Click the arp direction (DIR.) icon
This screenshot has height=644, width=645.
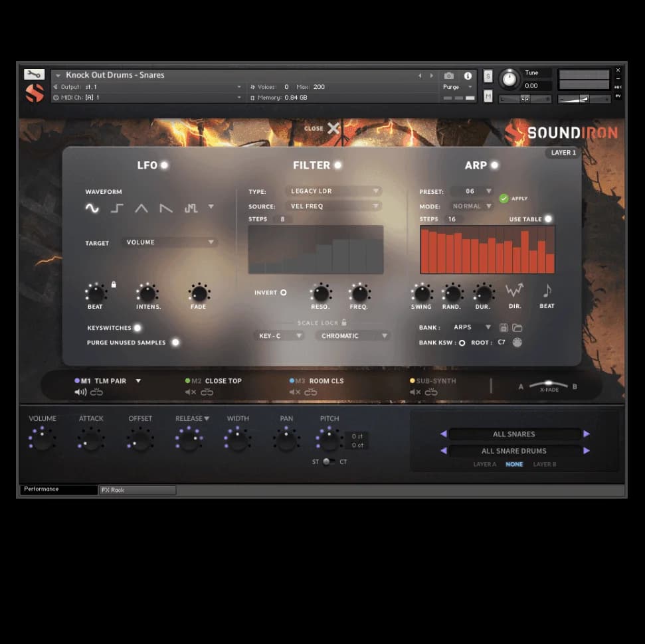tap(514, 290)
